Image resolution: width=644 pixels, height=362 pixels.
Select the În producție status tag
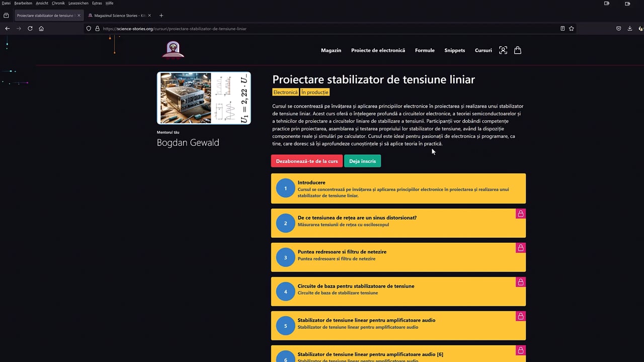(315, 92)
